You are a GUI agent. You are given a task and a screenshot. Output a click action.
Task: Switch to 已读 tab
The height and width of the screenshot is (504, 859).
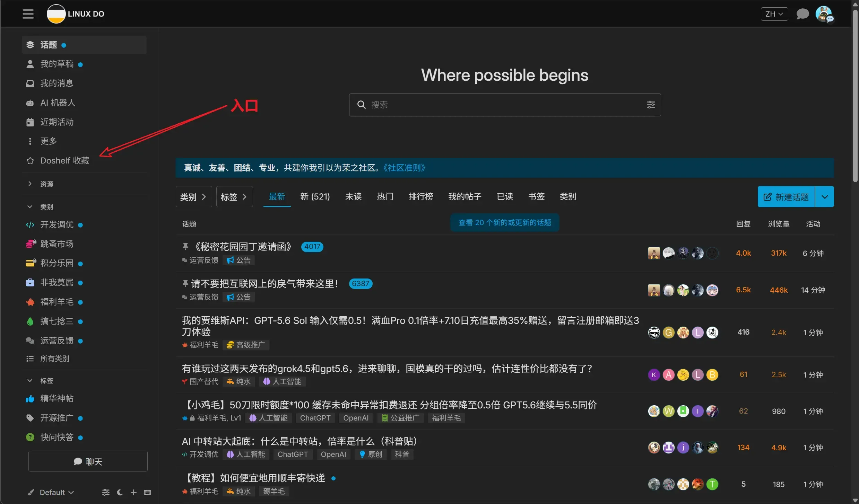pos(505,197)
